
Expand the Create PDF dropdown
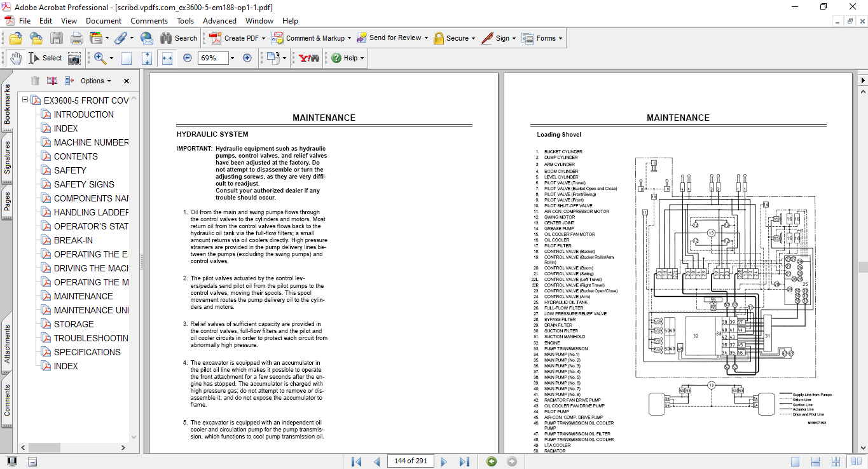point(265,38)
